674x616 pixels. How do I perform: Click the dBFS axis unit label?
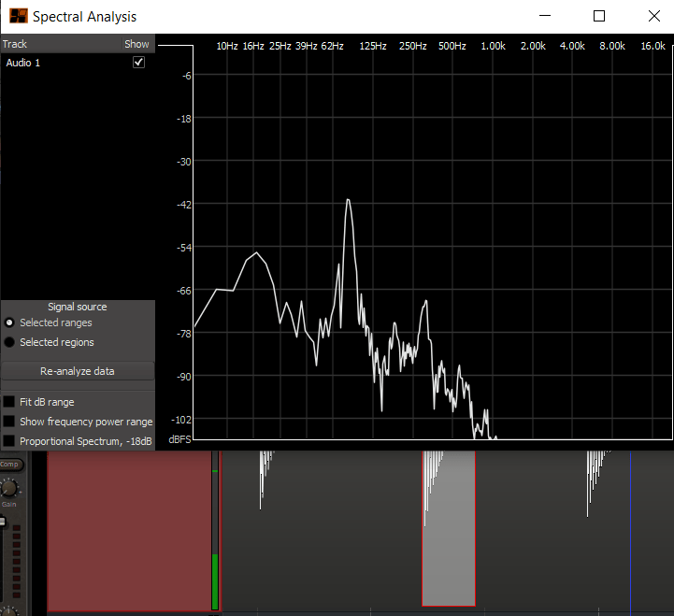(179, 439)
